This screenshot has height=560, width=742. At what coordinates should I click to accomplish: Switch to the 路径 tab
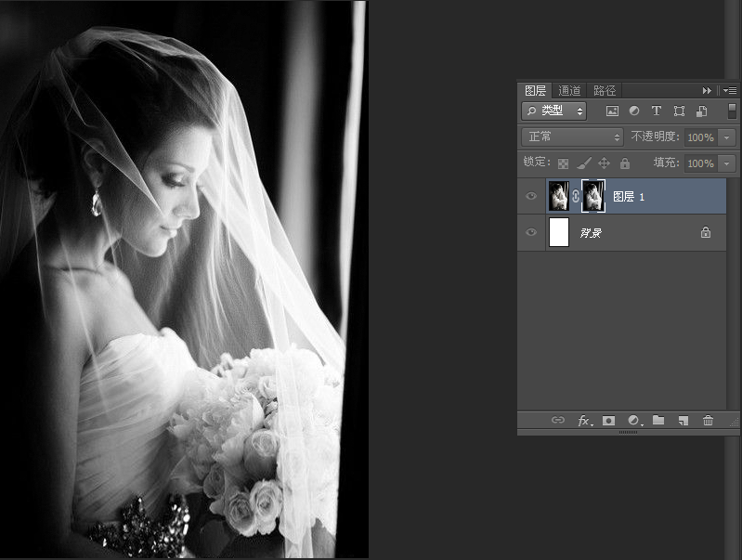[605, 90]
